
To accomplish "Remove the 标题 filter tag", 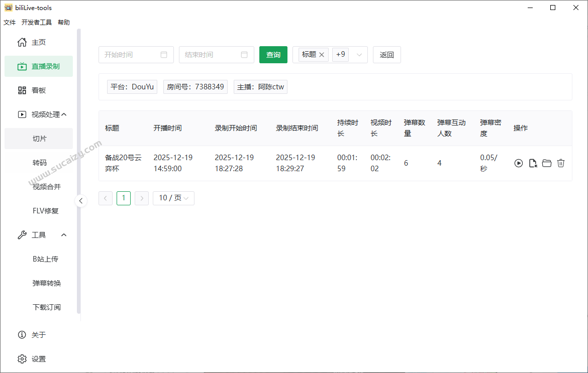I will 321,54.
